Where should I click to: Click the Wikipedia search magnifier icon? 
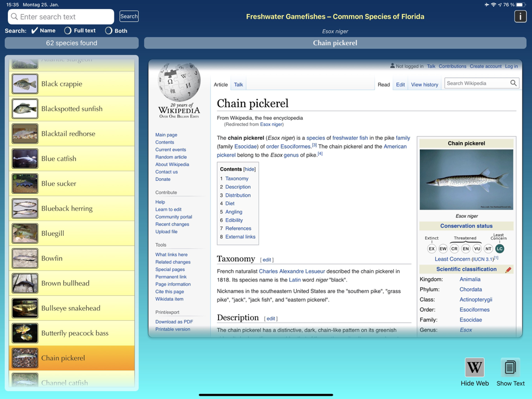tap(513, 83)
